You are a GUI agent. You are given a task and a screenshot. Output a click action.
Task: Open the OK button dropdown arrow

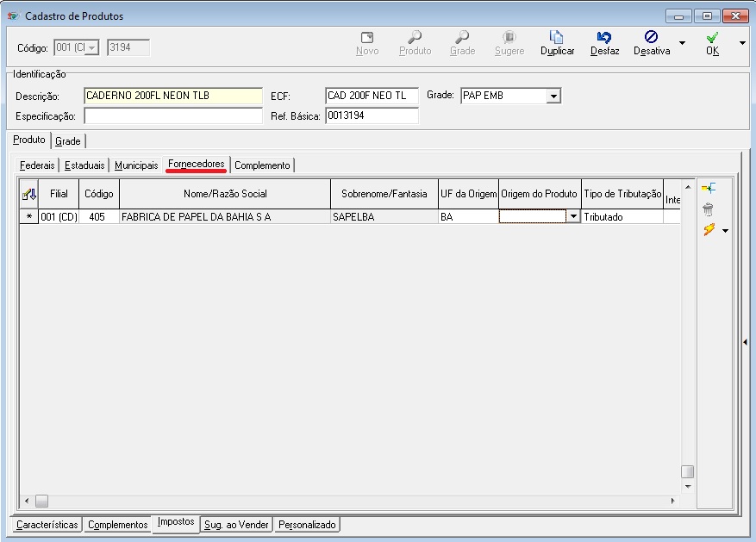click(x=742, y=43)
